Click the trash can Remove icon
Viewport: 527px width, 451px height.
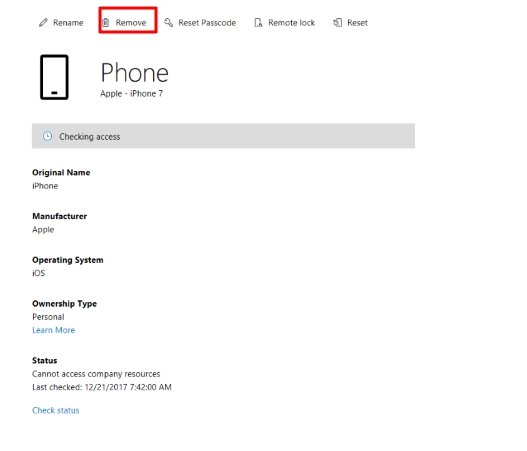pyautogui.click(x=106, y=23)
